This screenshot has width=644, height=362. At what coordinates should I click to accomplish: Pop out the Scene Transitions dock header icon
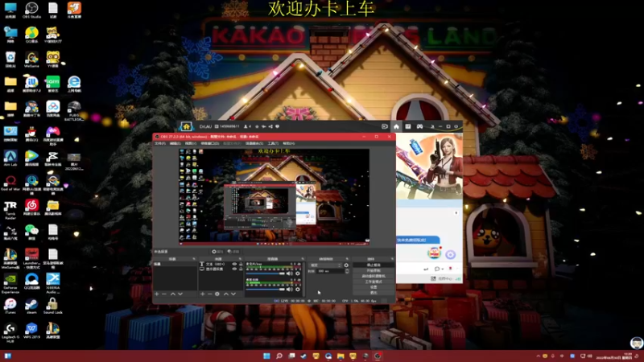coord(347,259)
